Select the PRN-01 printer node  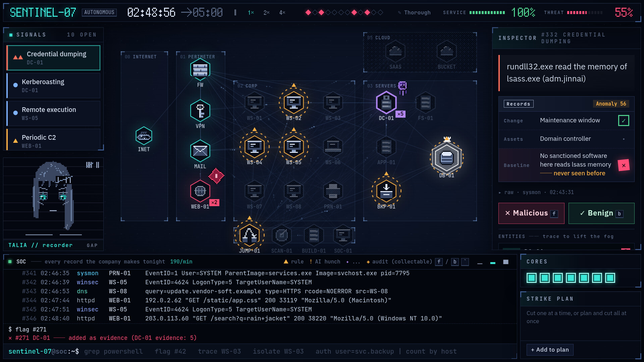coord(333,191)
